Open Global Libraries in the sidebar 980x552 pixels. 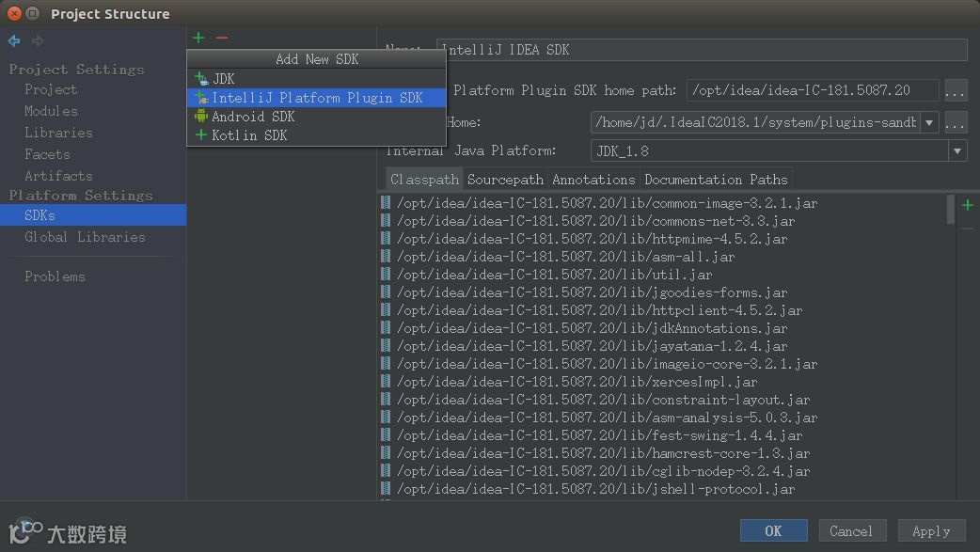(x=85, y=237)
